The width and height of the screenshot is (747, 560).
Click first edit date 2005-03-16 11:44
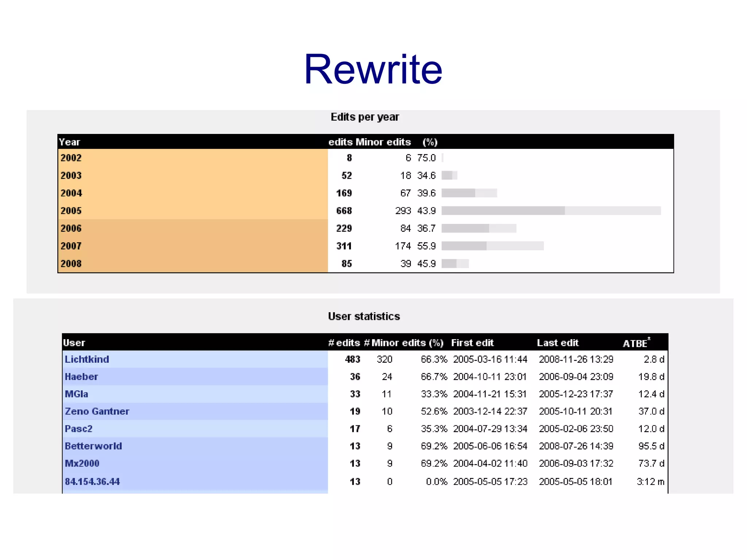pos(490,359)
